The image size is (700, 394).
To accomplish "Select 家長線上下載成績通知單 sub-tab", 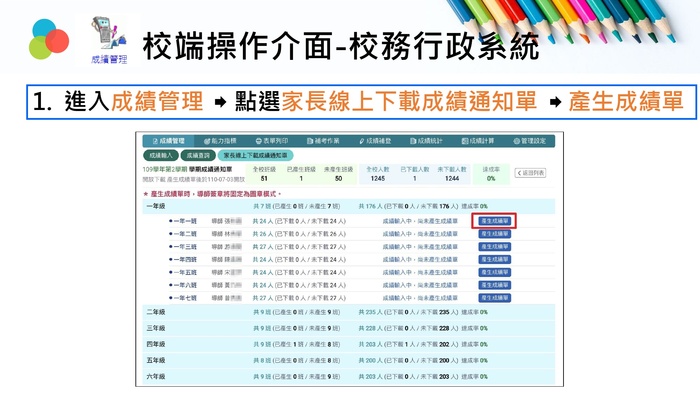I will (x=255, y=155).
